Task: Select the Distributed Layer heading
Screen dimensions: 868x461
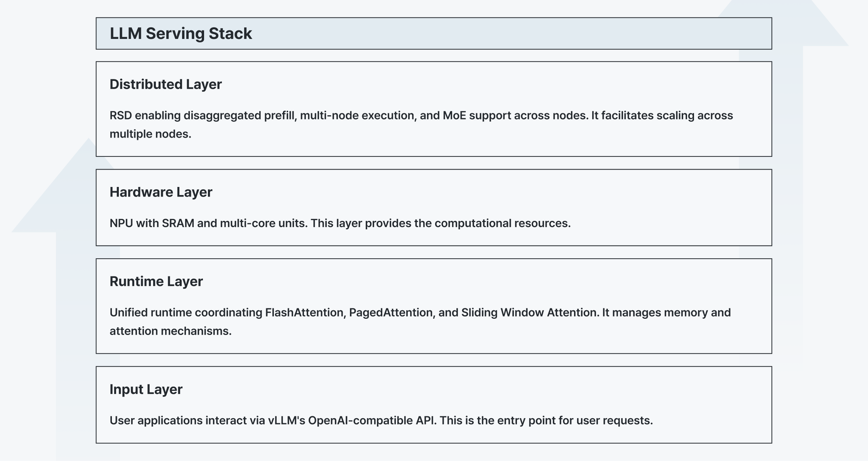Action: (x=165, y=84)
